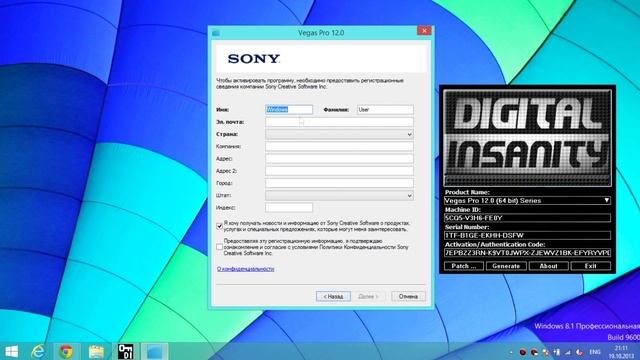Open the Страна country dropdown
The image size is (640, 360).
click(x=339, y=134)
